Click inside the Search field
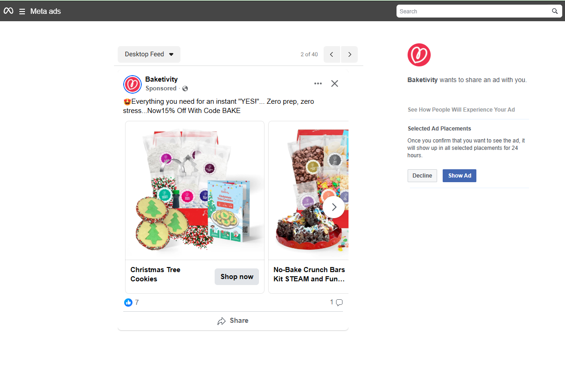565x392 pixels. (x=479, y=11)
